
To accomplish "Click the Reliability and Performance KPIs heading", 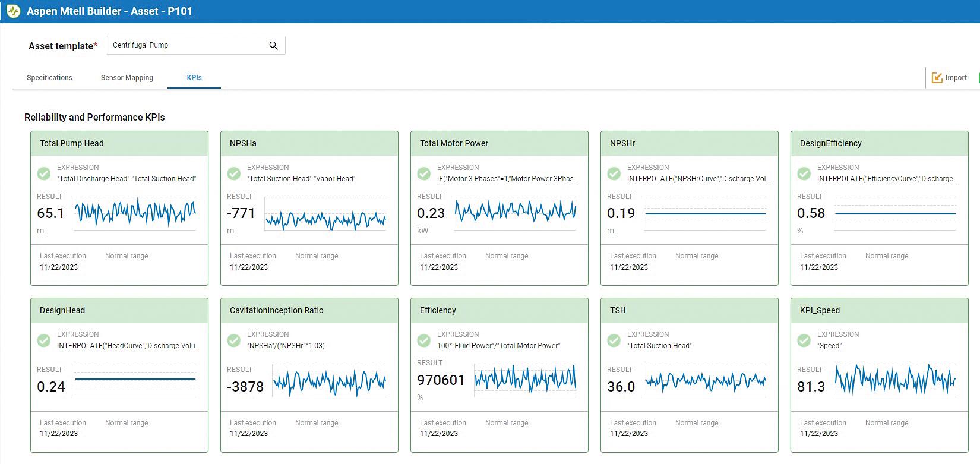I will pyautogui.click(x=94, y=118).
